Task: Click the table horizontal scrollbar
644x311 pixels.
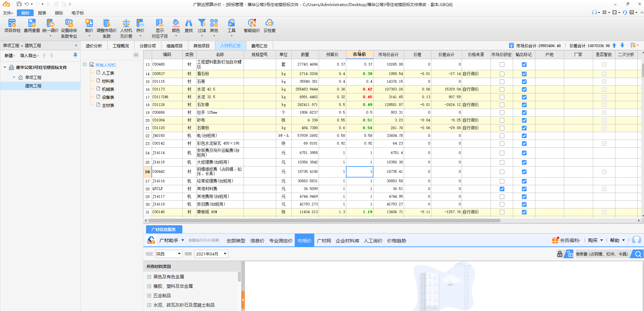Action: pos(324,221)
